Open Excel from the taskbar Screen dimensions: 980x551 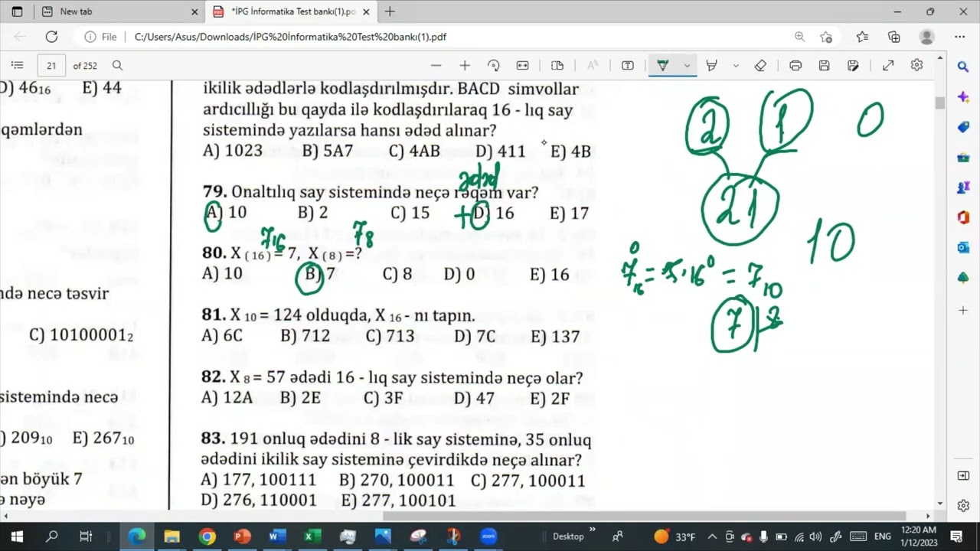pos(312,536)
